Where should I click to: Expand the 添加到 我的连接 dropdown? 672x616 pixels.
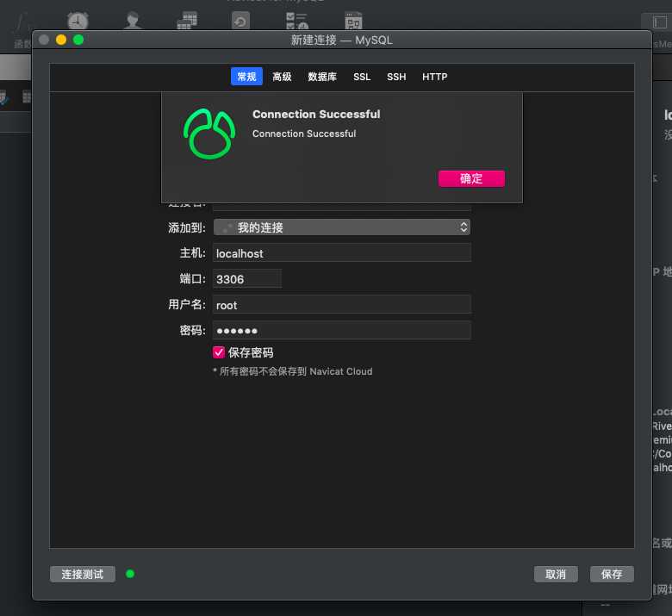[341, 227]
